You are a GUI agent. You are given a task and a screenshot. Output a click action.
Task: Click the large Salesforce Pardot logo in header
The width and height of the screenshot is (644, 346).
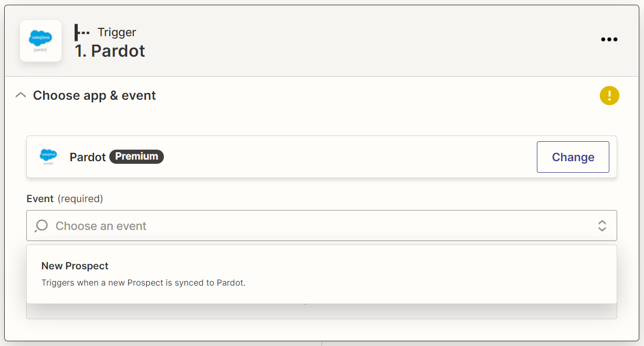tap(40, 41)
